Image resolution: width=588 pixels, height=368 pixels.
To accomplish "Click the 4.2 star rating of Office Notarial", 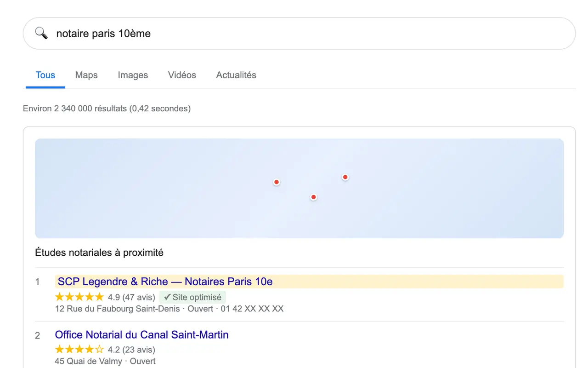I will [79, 350].
